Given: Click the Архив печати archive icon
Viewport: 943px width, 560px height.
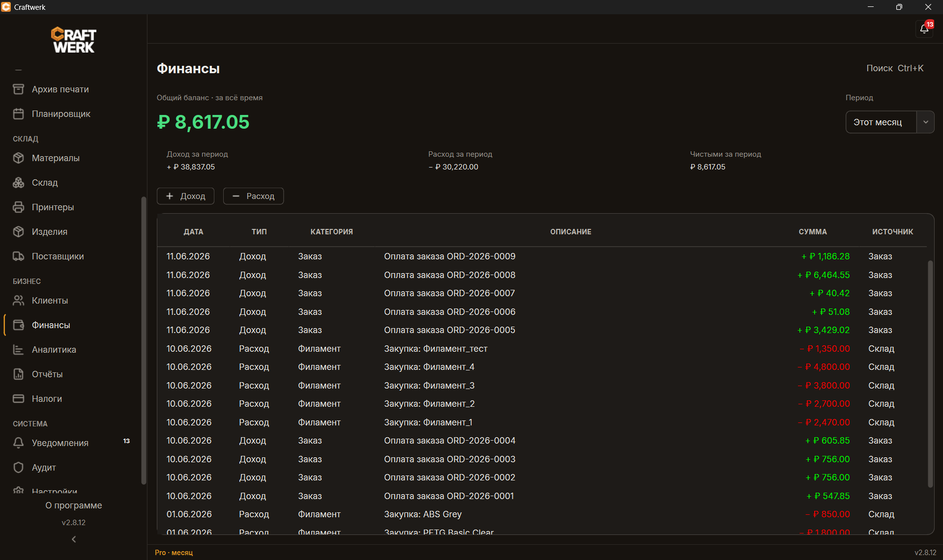Looking at the screenshot, I should point(18,89).
